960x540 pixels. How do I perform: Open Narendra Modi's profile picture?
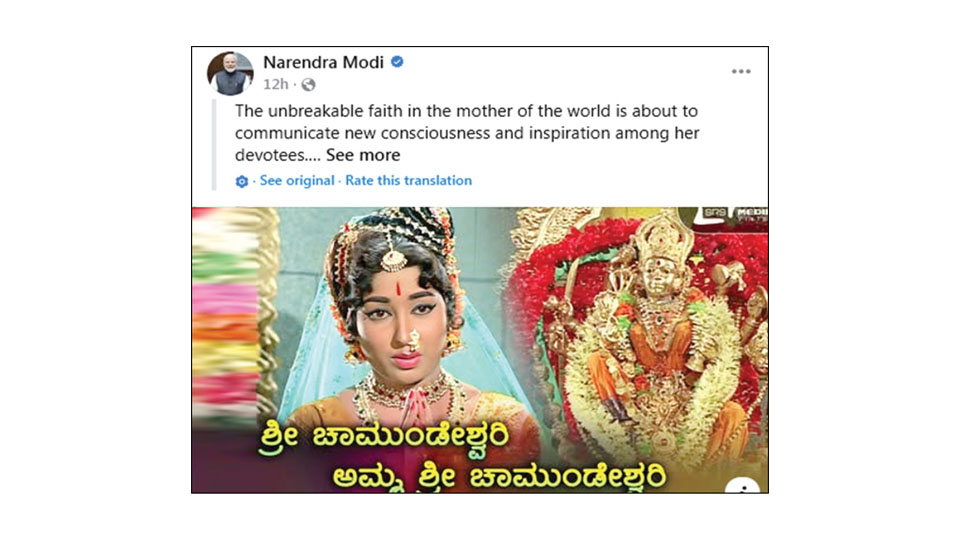pos(230,73)
